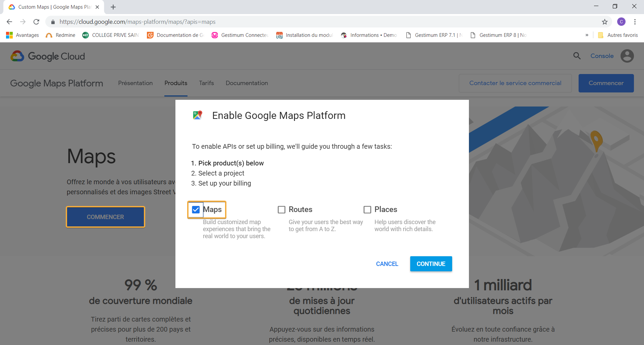The height and width of the screenshot is (345, 644).
Task: Click the orange map pin illustration
Action: [x=596, y=142]
